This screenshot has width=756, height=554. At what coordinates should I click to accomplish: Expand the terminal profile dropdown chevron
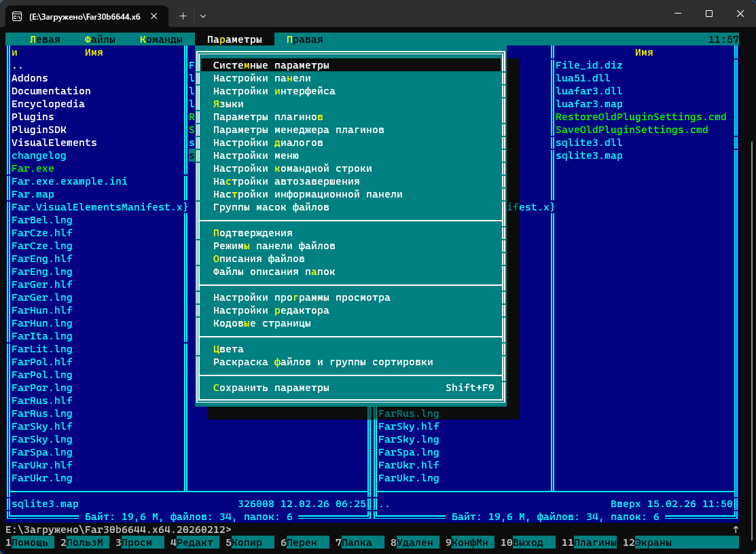tap(203, 15)
